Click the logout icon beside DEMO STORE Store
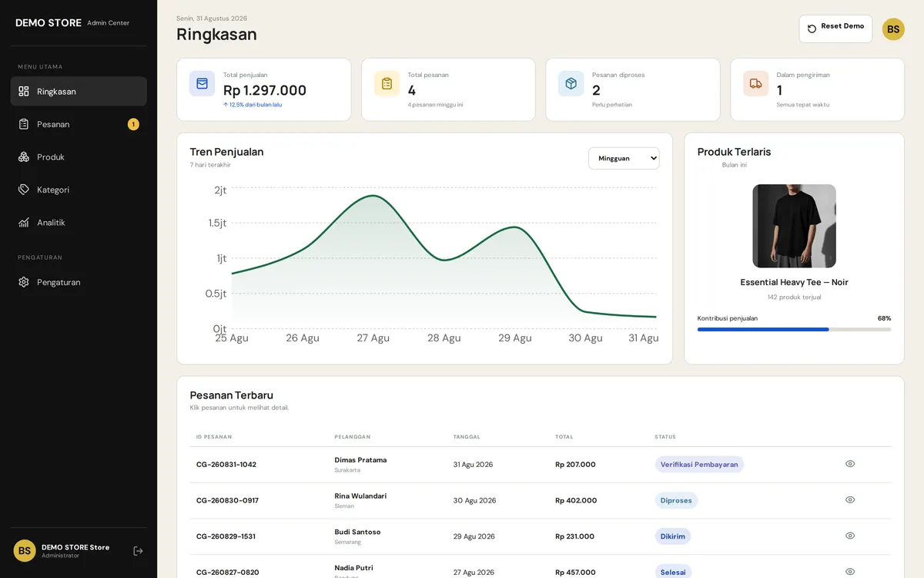Viewport: 924px width, 578px height. click(138, 551)
